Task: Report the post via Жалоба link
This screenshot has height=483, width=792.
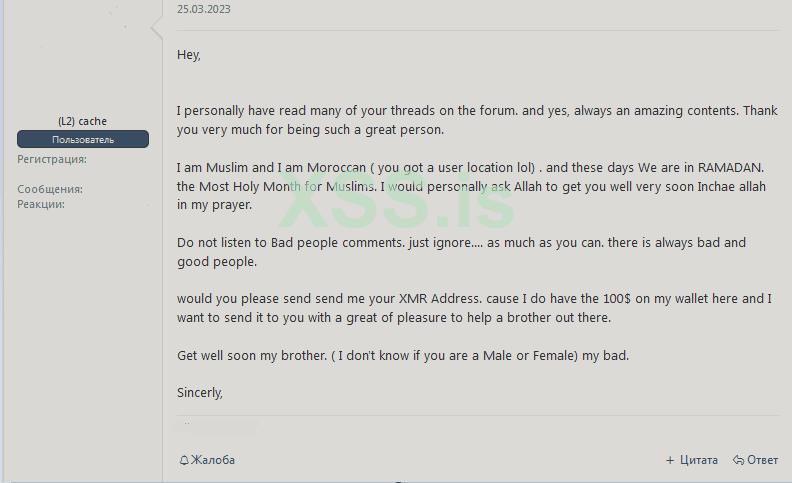Action: coord(212,460)
